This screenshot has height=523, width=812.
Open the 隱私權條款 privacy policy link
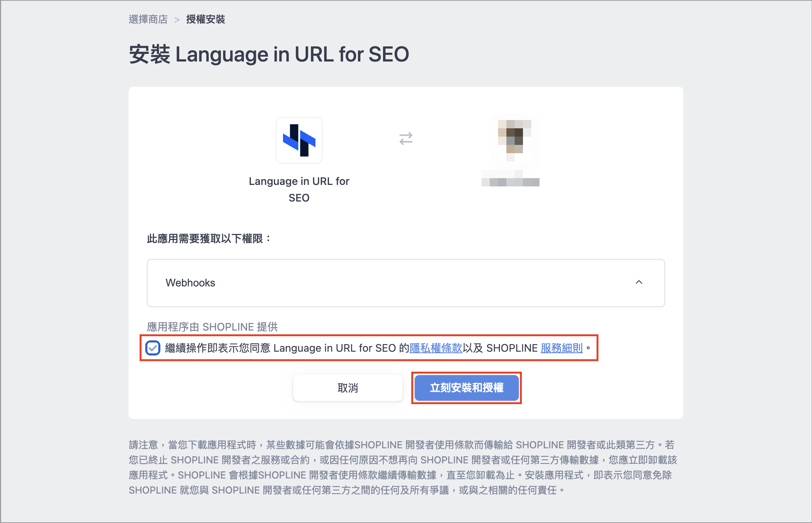(x=436, y=348)
